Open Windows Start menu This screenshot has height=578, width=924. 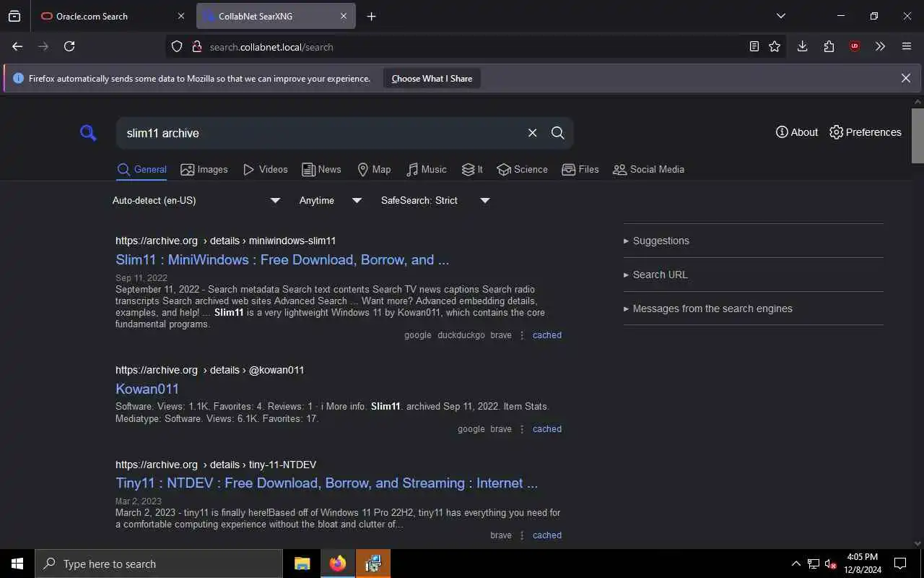(x=17, y=564)
